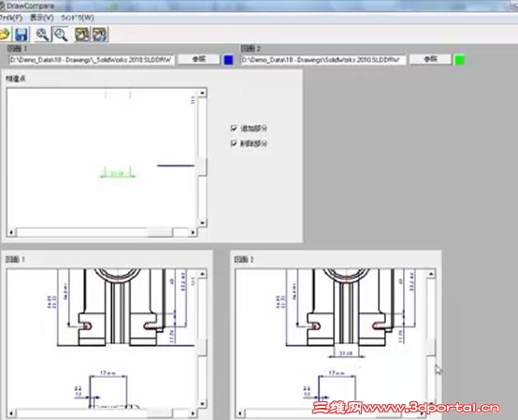Click the drawing preview in lower 図面 1 panel
518x420 pixels.
(x=102, y=339)
